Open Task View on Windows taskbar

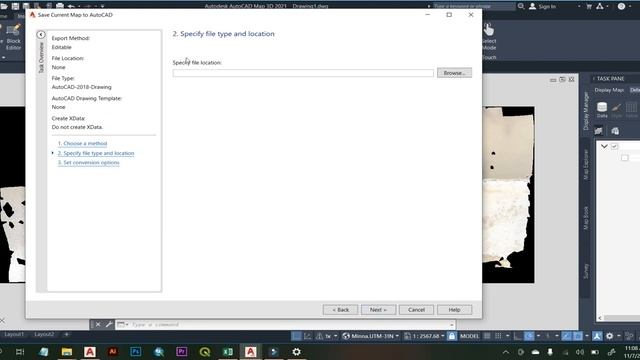coord(20,352)
